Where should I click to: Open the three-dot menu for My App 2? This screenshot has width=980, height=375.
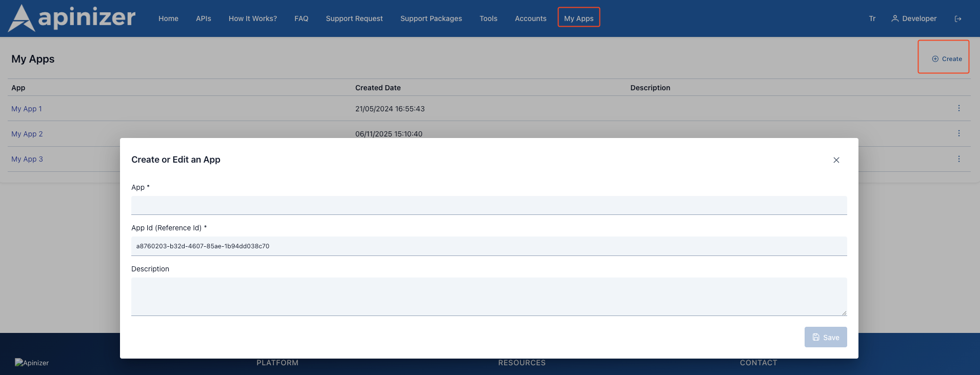958,133
